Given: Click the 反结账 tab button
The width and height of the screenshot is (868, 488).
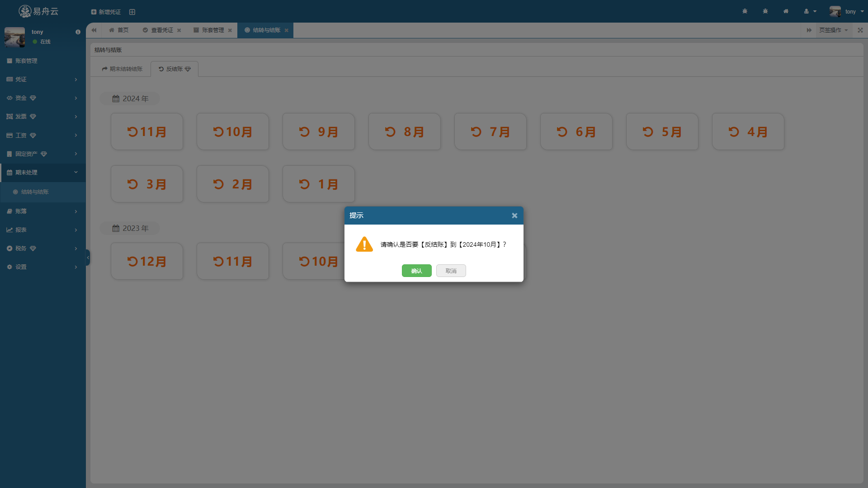Looking at the screenshot, I should [175, 69].
